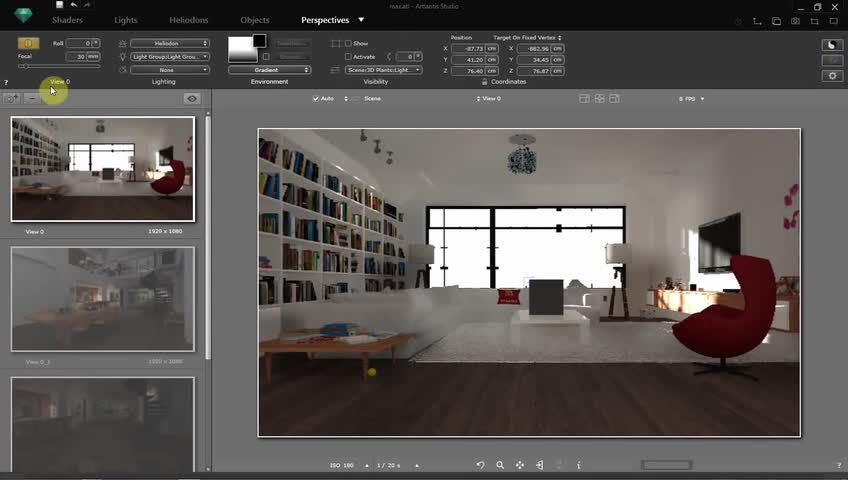Image resolution: width=848 pixels, height=480 pixels.
Task: Add a new view with camera-plus icon
Action: (11, 98)
